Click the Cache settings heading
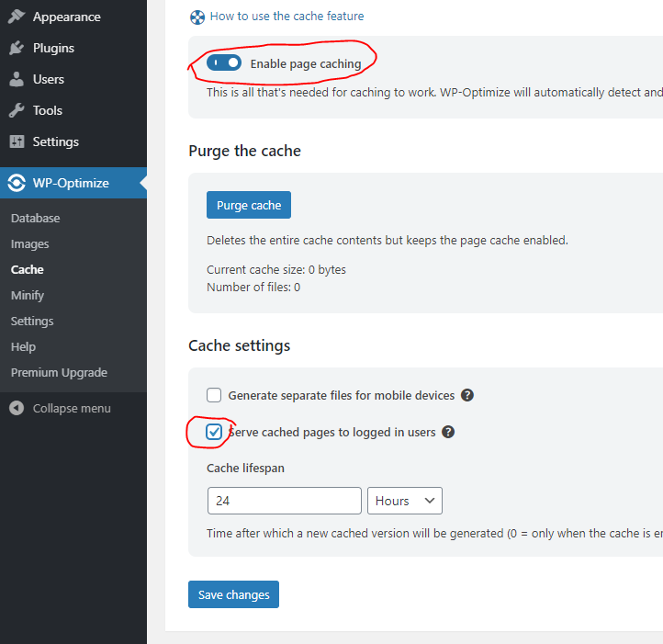663x644 pixels. click(x=240, y=345)
